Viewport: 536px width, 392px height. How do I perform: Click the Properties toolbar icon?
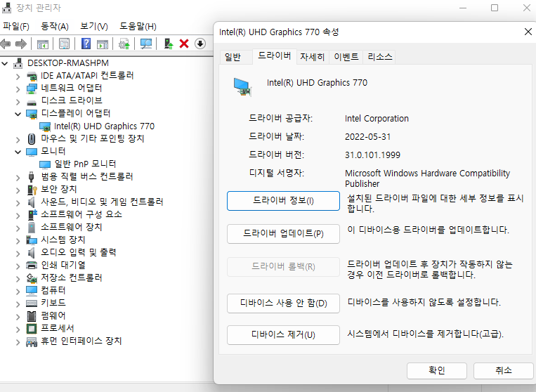[x=64, y=44]
